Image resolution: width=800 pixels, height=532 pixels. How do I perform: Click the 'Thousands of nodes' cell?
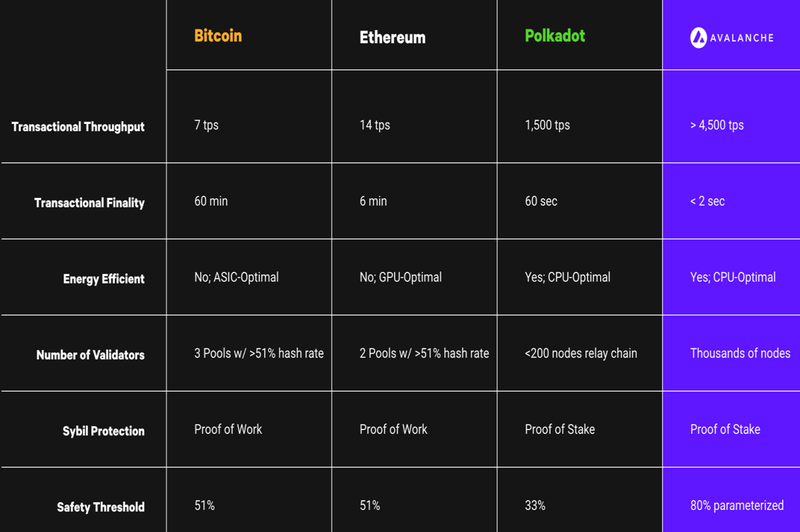click(740, 353)
